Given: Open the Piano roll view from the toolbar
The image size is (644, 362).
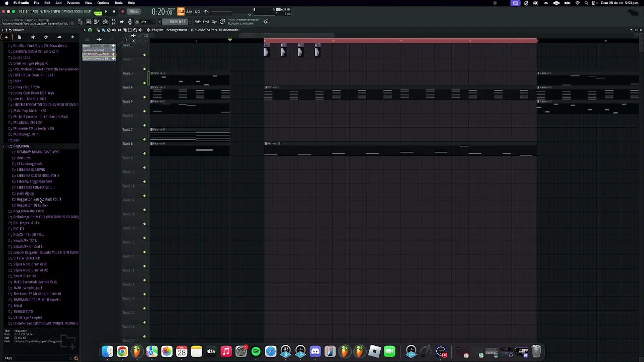Looking at the screenshot, I should click(x=97, y=22).
